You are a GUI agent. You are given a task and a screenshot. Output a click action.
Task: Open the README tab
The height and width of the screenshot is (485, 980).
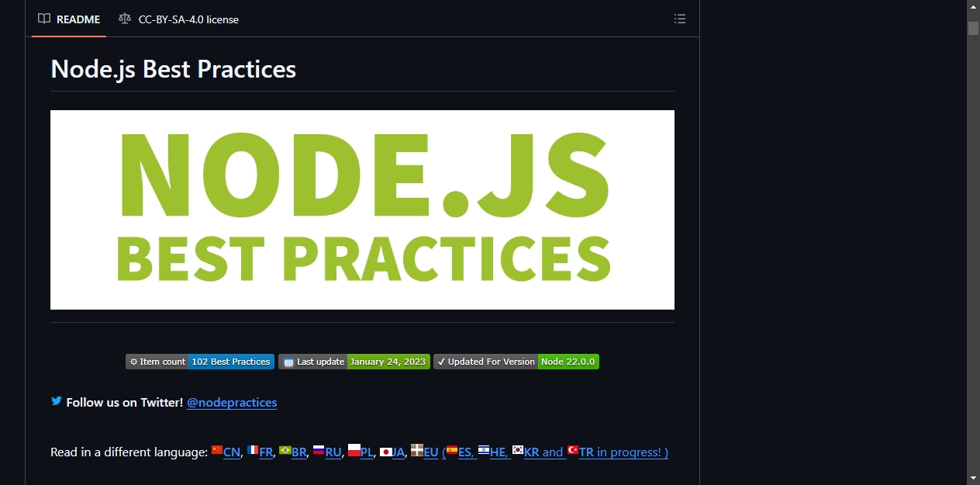tap(69, 19)
